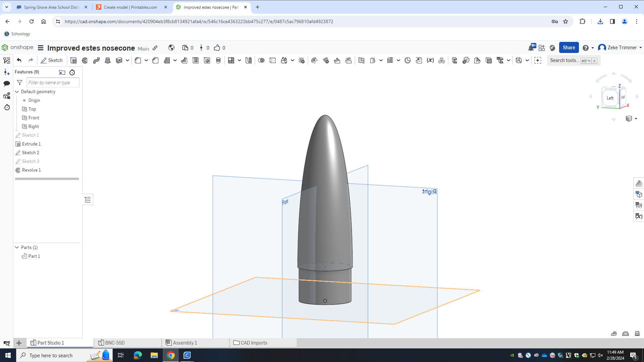The image size is (644, 362).
Task: Select the Sketch tool
Action: 52,60
